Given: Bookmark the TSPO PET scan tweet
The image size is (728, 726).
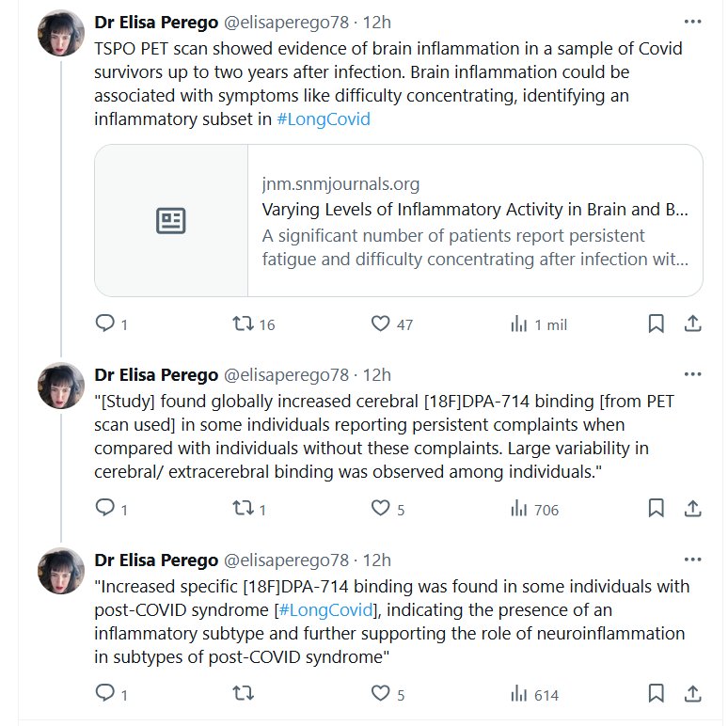Looking at the screenshot, I should pos(656,324).
